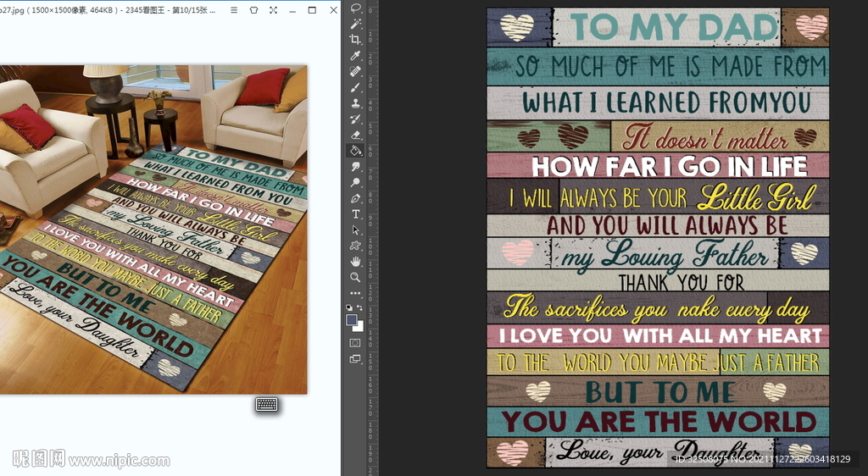This screenshot has width=868, height=476.
Task: Toggle fullscreen in the image viewer
Action: coord(273,10)
